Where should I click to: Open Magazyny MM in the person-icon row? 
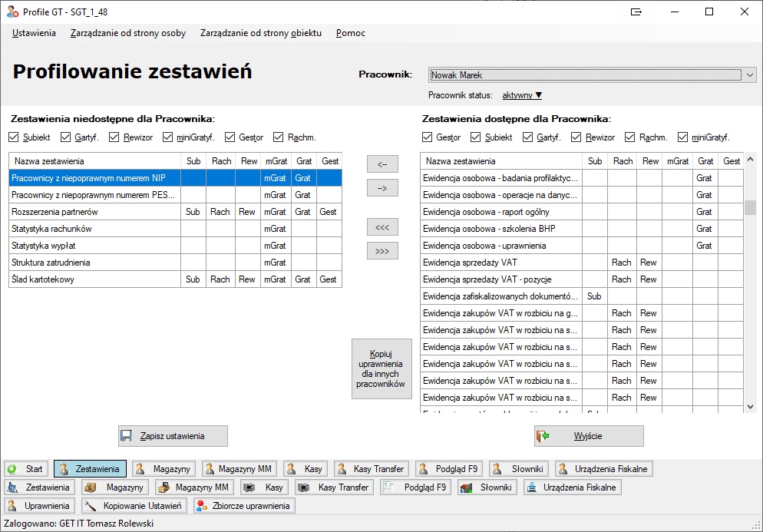[x=239, y=469]
